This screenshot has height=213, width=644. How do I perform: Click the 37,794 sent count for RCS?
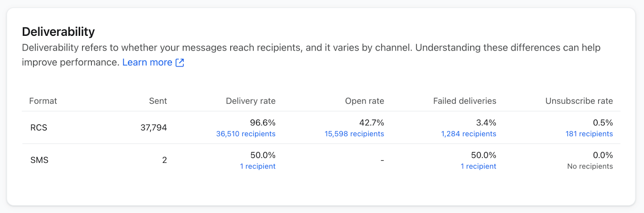point(153,128)
